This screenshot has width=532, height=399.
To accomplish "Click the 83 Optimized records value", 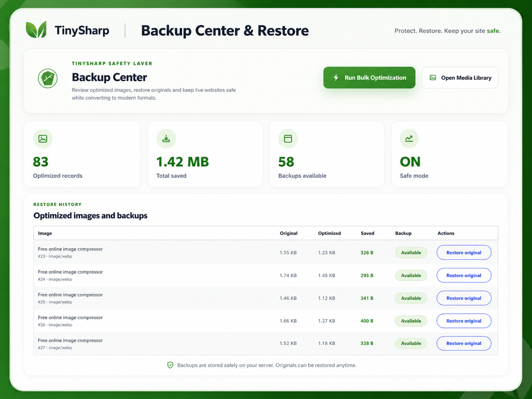I will pos(41,162).
